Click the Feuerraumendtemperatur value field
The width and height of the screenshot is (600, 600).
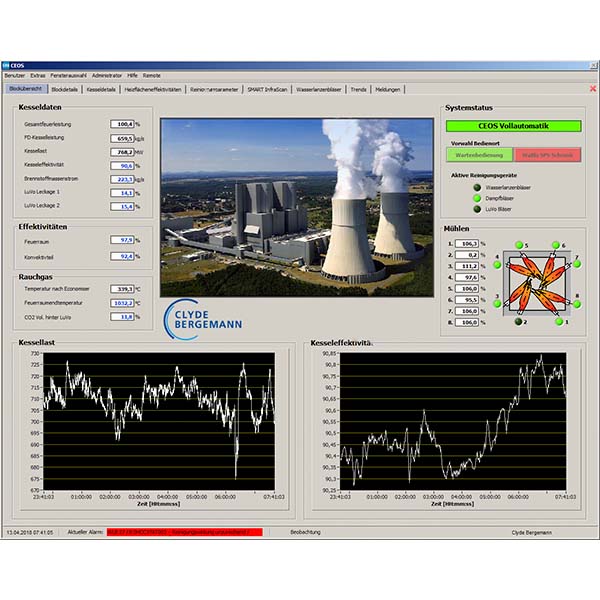click(x=122, y=303)
